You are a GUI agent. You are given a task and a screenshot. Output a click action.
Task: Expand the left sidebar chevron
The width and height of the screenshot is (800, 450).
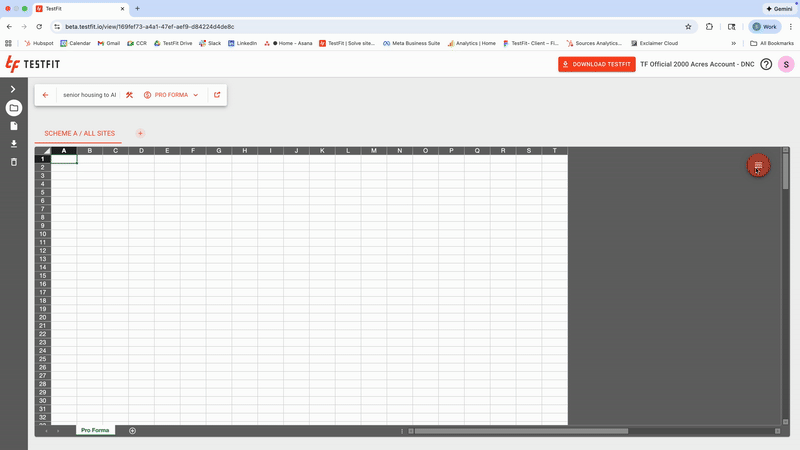point(13,89)
